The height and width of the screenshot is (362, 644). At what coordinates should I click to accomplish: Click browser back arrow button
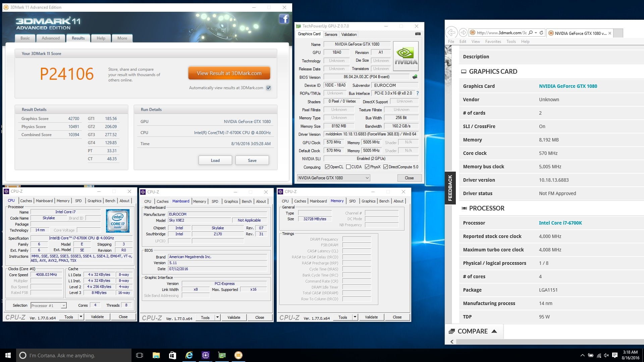click(x=451, y=33)
